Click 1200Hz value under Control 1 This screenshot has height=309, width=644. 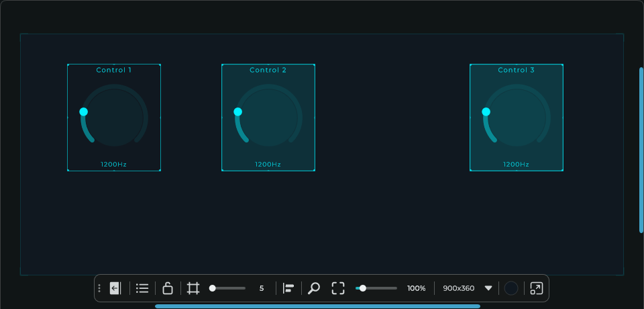[x=114, y=165]
